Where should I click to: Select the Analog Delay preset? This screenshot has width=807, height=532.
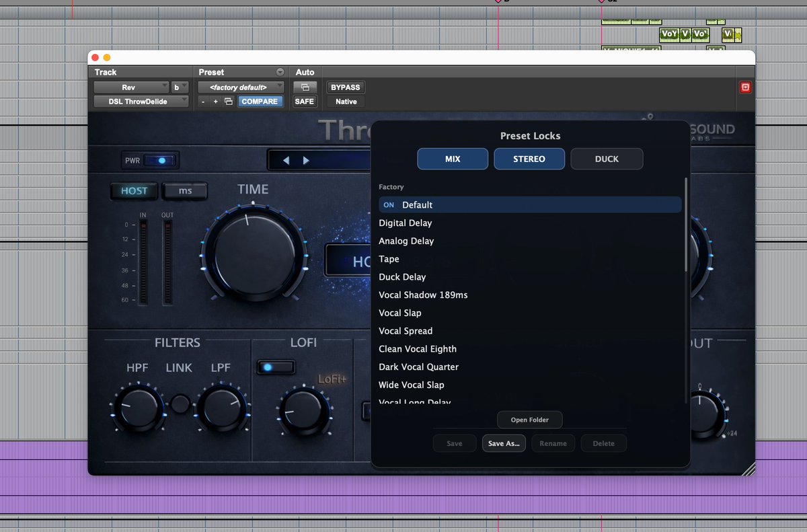[530, 241]
